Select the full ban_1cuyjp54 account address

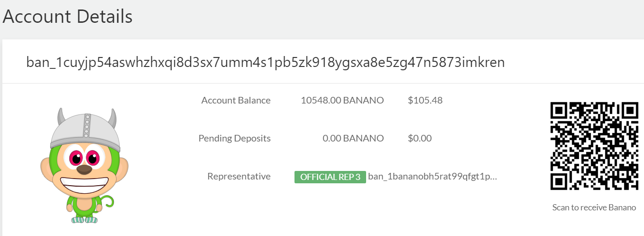(266, 62)
